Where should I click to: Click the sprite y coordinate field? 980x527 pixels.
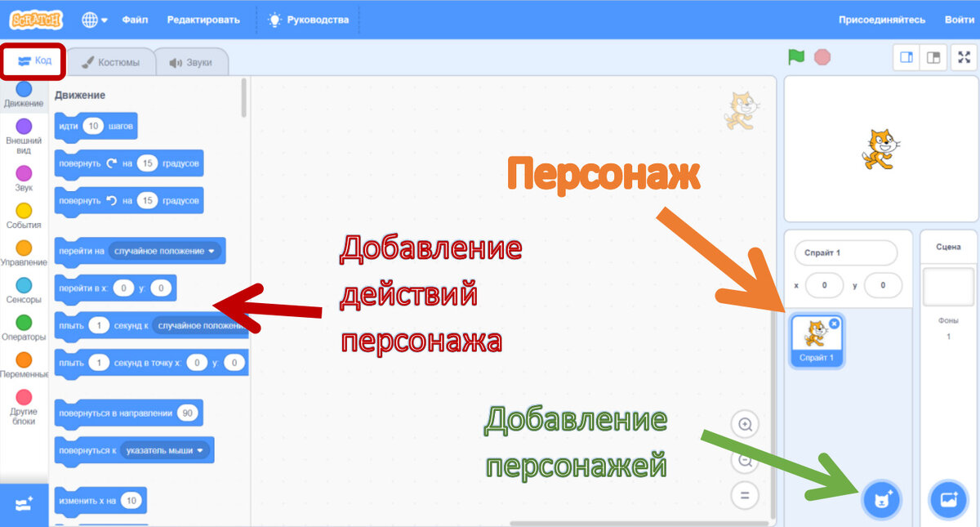[882, 285]
